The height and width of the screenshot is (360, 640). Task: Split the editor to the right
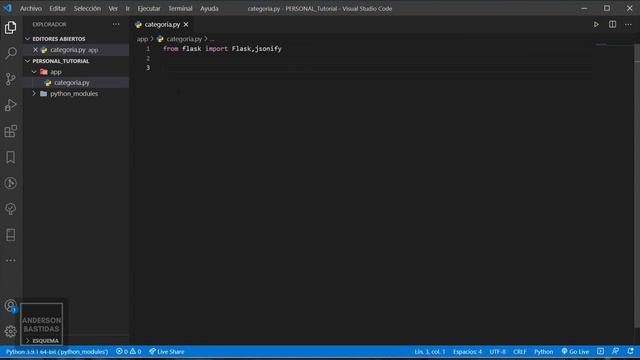[x=612, y=24]
